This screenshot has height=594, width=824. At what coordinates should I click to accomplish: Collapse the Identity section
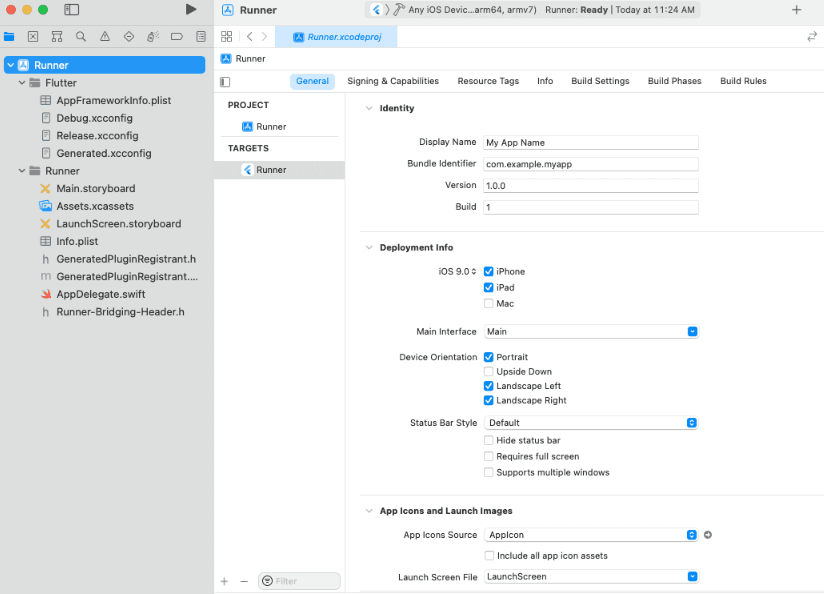click(369, 108)
